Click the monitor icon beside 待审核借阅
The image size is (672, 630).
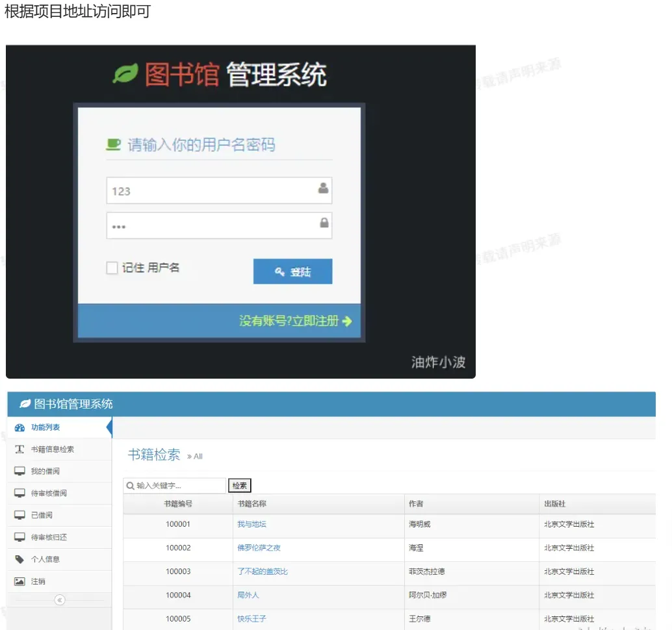(x=19, y=493)
